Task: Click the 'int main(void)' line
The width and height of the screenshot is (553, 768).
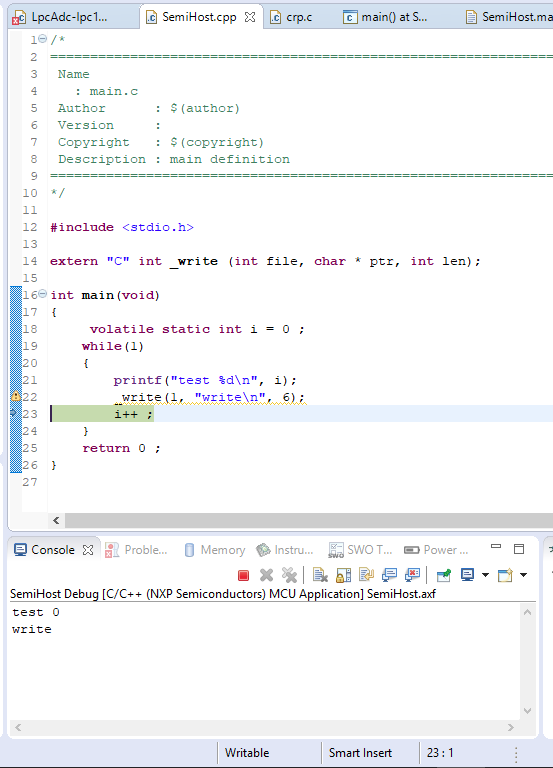Action: pyautogui.click(x=105, y=295)
